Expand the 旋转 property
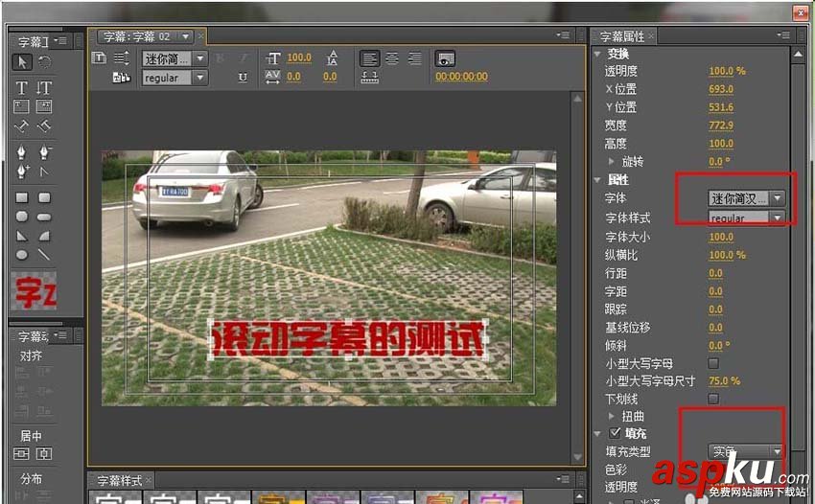Image resolution: width=815 pixels, height=504 pixels. click(x=612, y=162)
